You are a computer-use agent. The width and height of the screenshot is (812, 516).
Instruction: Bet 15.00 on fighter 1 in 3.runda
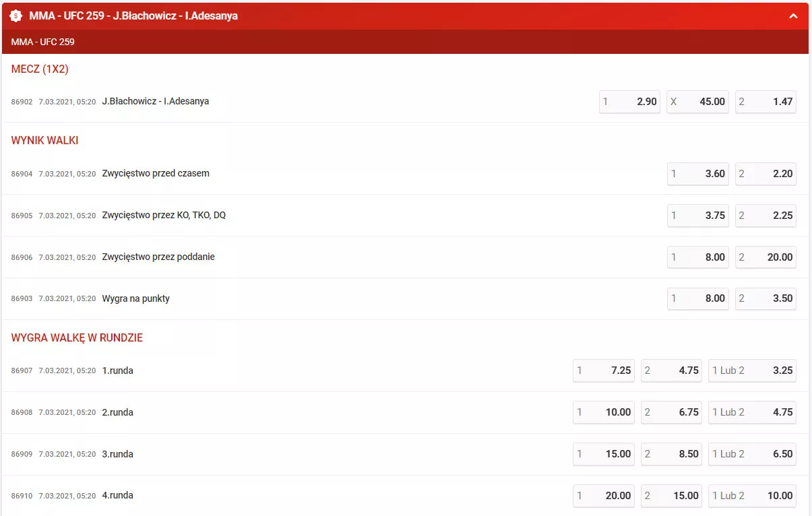click(604, 454)
